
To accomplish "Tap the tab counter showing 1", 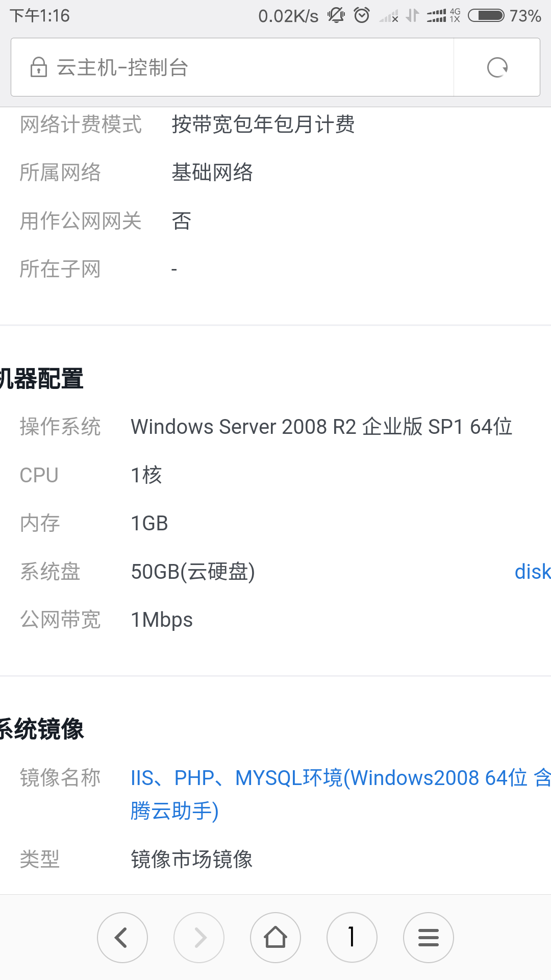I will [x=352, y=938].
